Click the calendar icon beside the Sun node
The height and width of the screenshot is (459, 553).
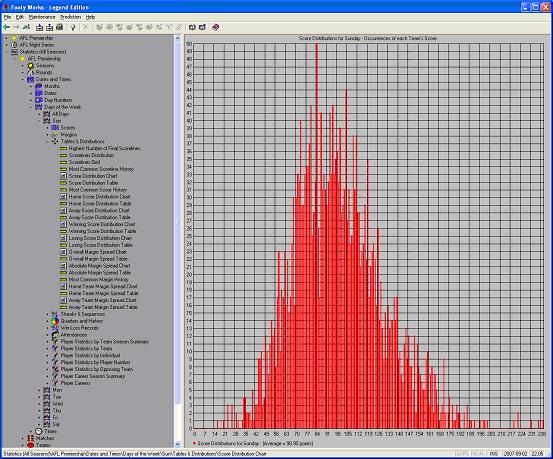coord(47,121)
